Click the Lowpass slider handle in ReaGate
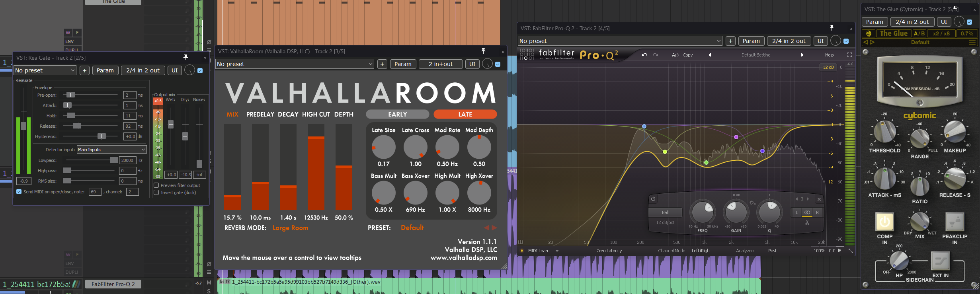This screenshot has height=294, width=980. (x=114, y=160)
